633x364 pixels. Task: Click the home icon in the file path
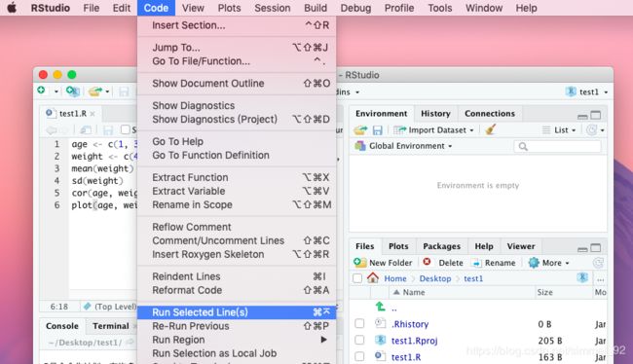click(373, 278)
